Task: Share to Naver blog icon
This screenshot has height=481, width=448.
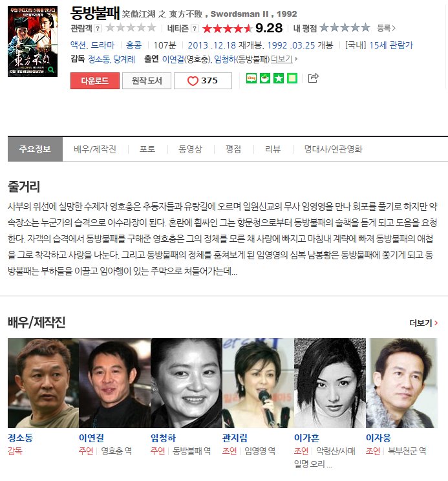Action: tap(251, 78)
